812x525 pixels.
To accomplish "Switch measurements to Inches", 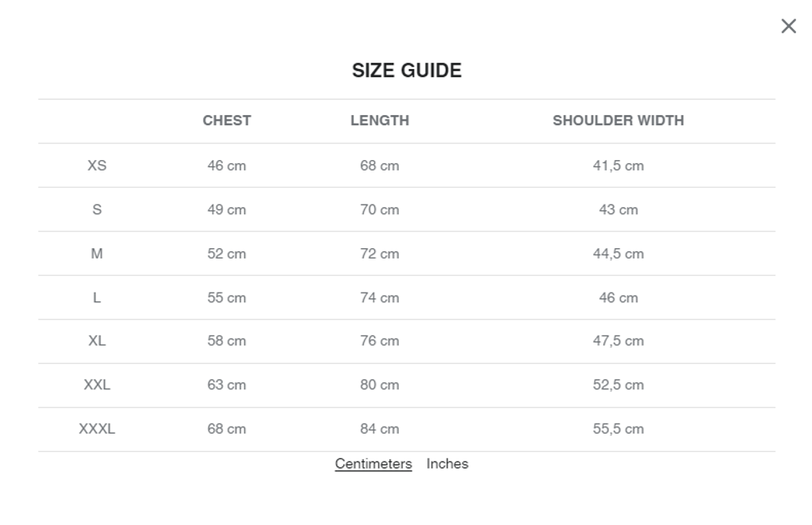I will [448, 463].
